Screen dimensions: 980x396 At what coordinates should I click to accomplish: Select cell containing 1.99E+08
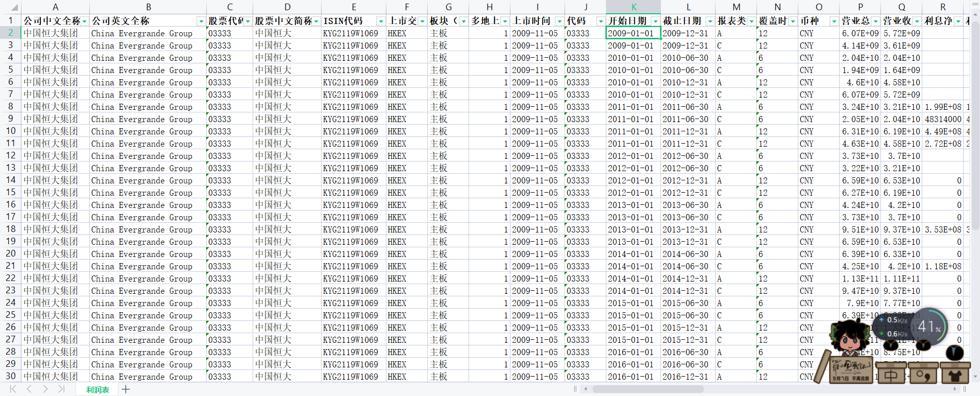943,107
